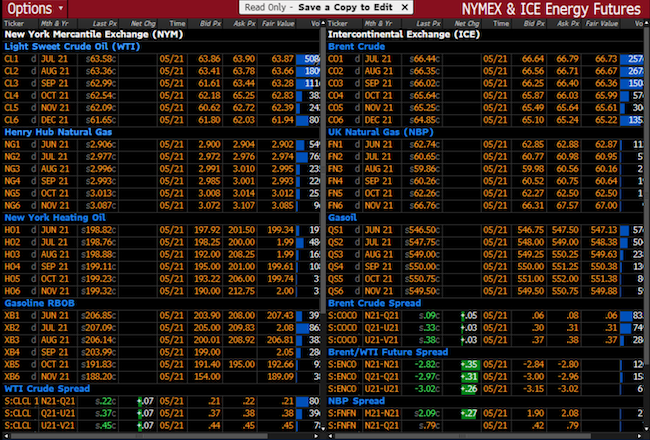Select the CL1 WTI crude ticker
The height and width of the screenshot is (440, 650).
point(12,59)
